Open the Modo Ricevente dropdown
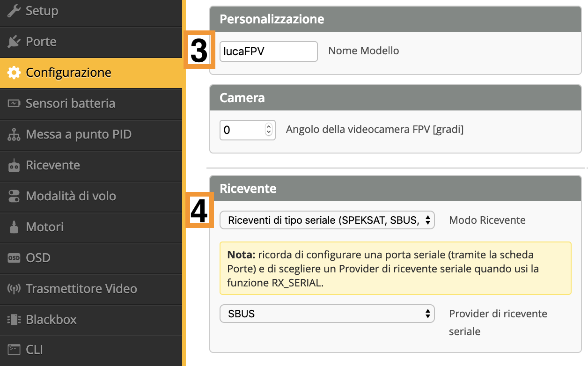Viewport: 588px width, 366px height. click(327, 220)
